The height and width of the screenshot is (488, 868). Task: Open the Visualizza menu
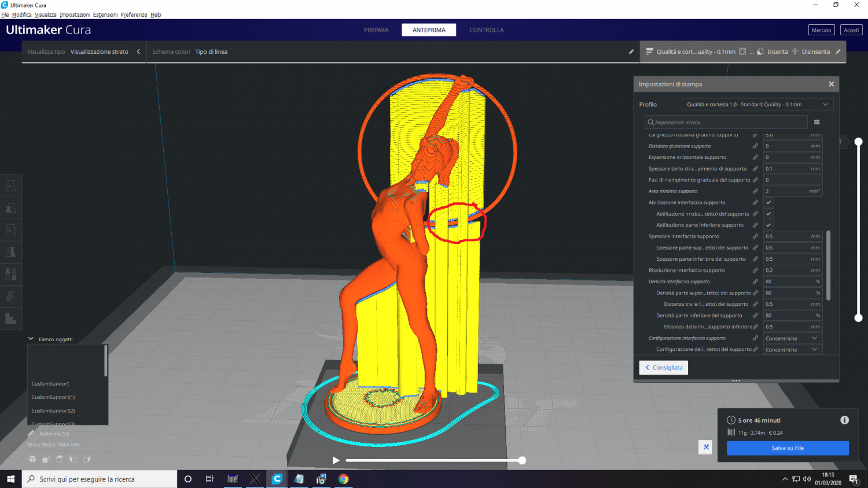[46, 14]
